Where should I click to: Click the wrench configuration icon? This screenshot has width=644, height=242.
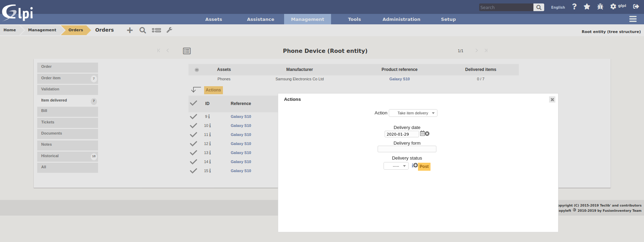pos(169,30)
